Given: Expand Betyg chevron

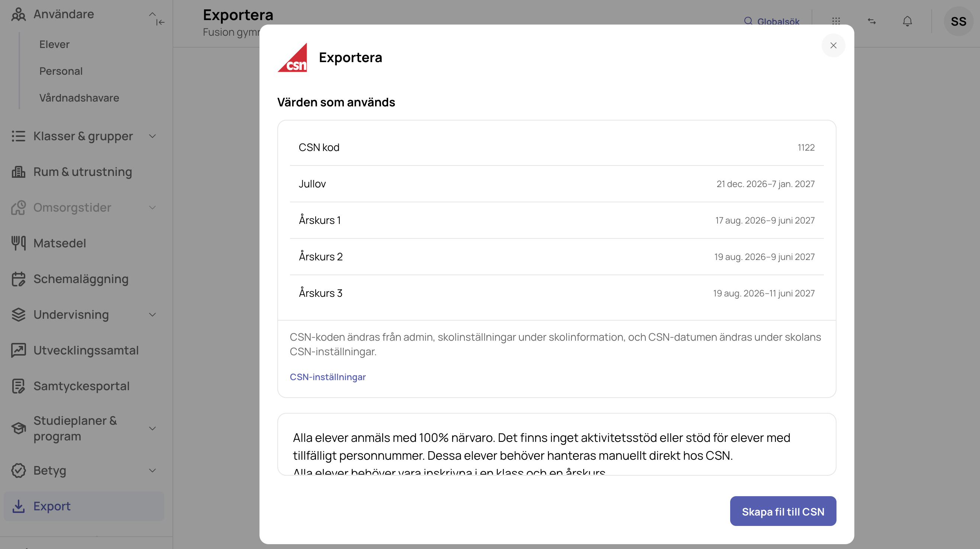Looking at the screenshot, I should click(x=152, y=471).
